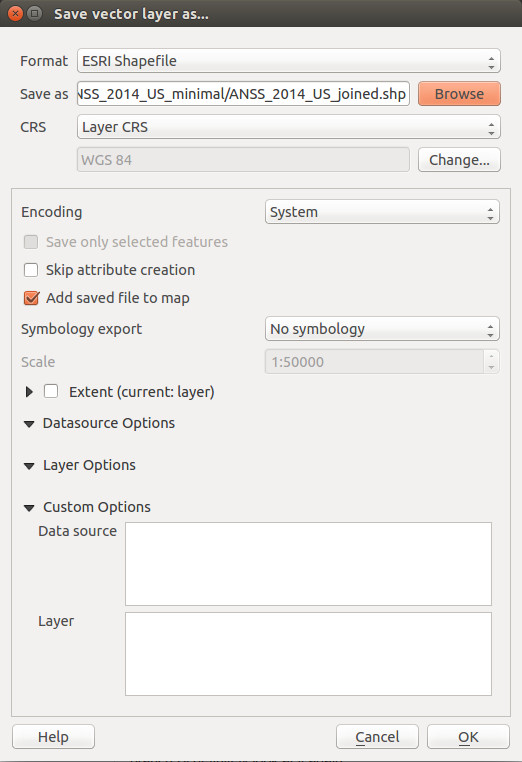
Task: Collapse the Datasource Options section
Action: click(29, 424)
